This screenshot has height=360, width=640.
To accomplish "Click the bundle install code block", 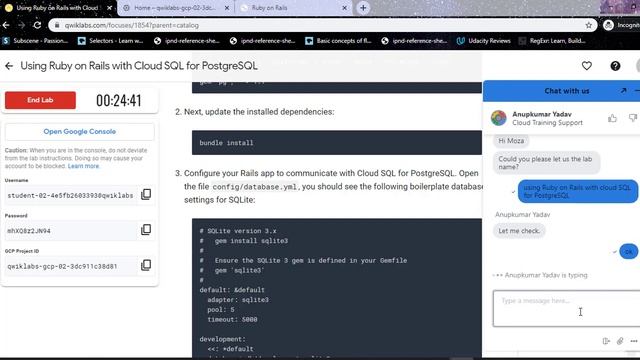I will point(337,143).
